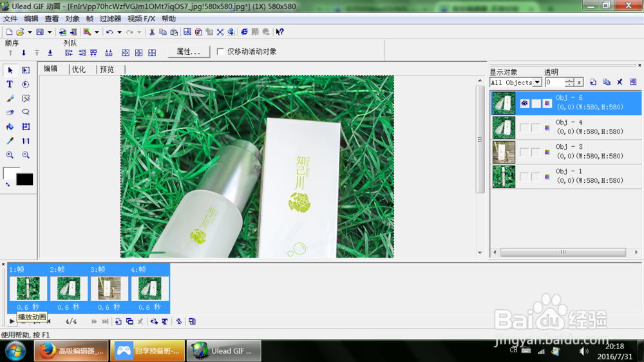Screen dimensions: 644x362
Task: Open the 对象 menu
Action: click(x=72, y=19)
